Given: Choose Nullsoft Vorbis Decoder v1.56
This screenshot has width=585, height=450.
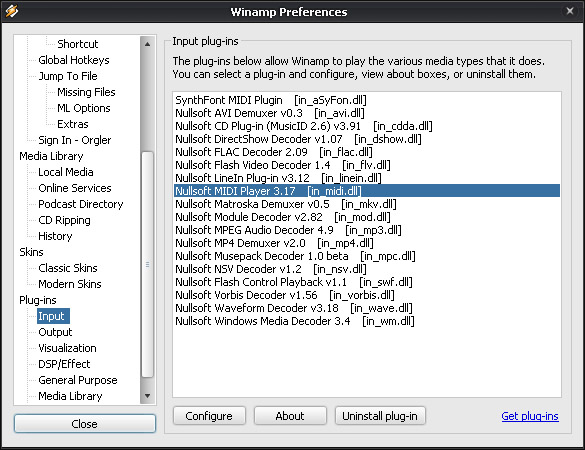Looking at the screenshot, I should 285,295.
